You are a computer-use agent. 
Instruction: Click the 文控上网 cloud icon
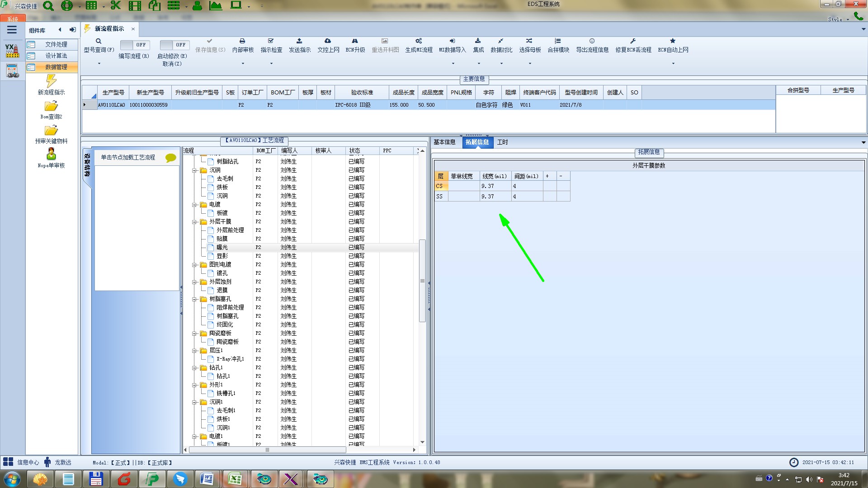tap(328, 41)
